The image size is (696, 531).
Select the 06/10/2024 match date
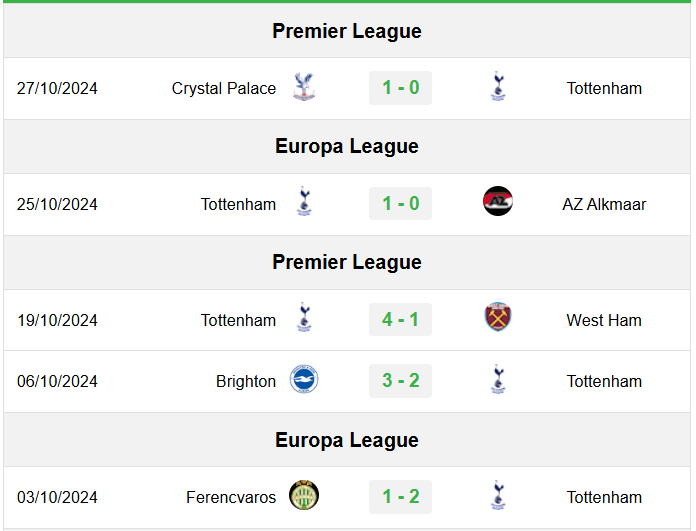tap(57, 381)
